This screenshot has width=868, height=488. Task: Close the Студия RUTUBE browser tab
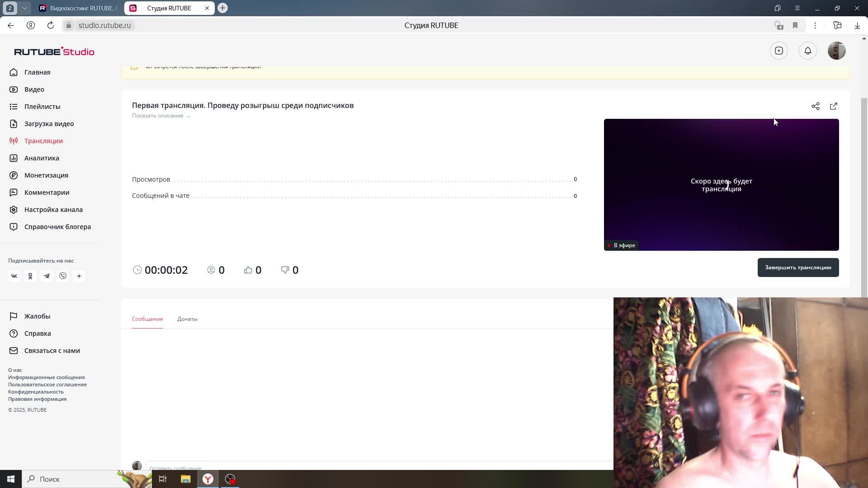(207, 8)
